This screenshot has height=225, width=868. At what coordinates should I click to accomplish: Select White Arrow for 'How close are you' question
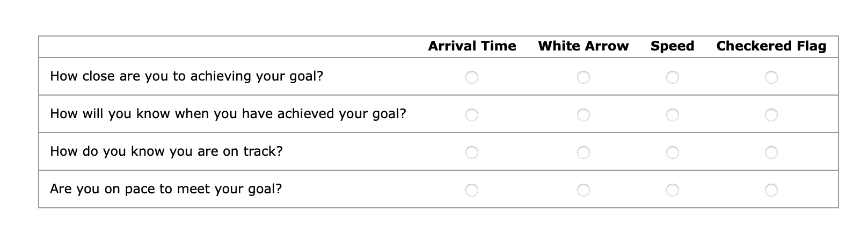(583, 77)
